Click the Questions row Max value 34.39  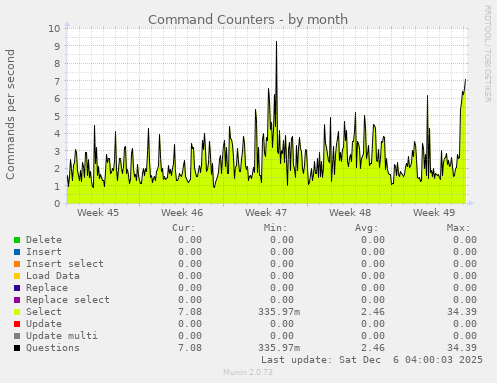462,348
